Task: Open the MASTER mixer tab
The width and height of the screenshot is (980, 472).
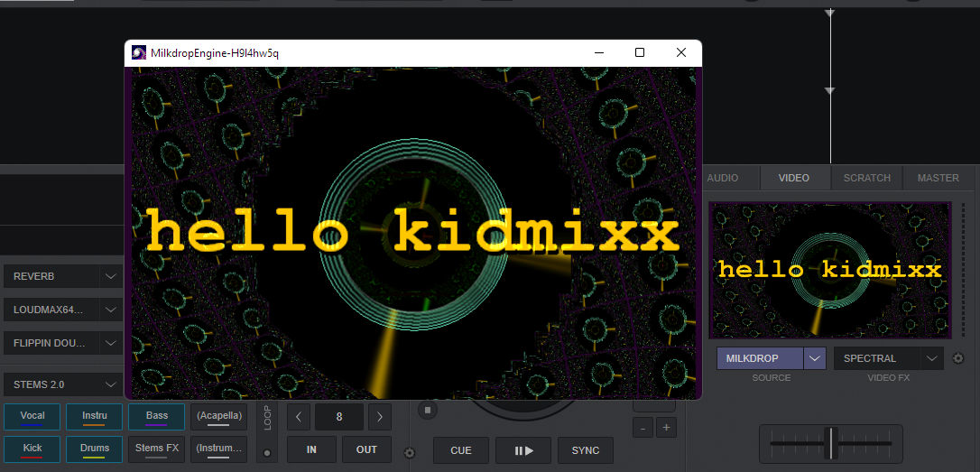Action: [x=938, y=178]
